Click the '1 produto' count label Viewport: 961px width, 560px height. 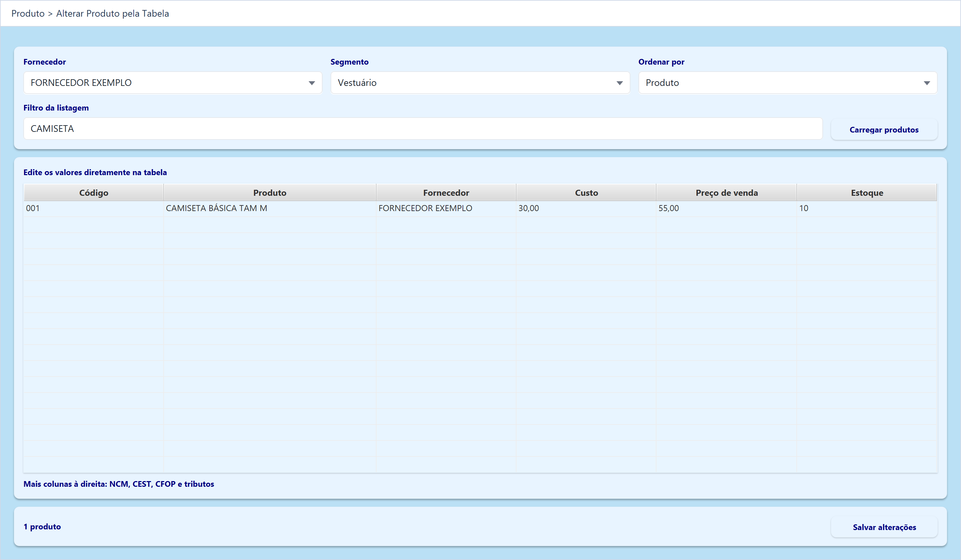coord(42,527)
